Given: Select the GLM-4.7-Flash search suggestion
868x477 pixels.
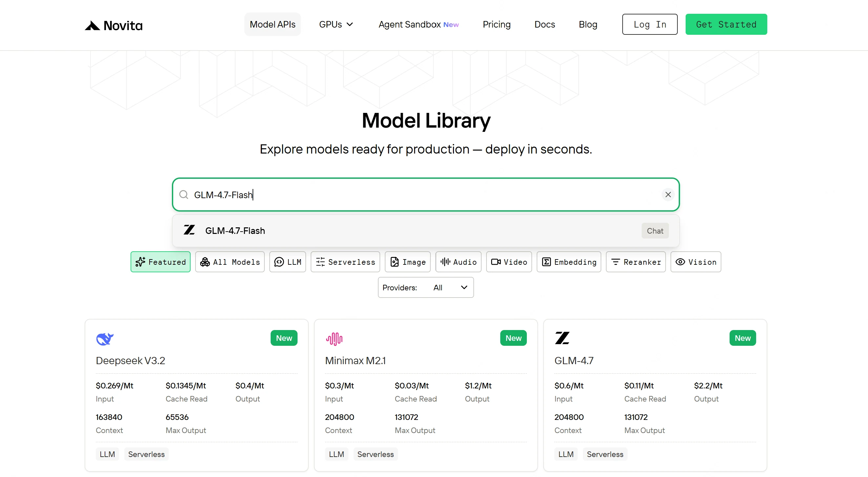Looking at the screenshot, I should coord(425,231).
